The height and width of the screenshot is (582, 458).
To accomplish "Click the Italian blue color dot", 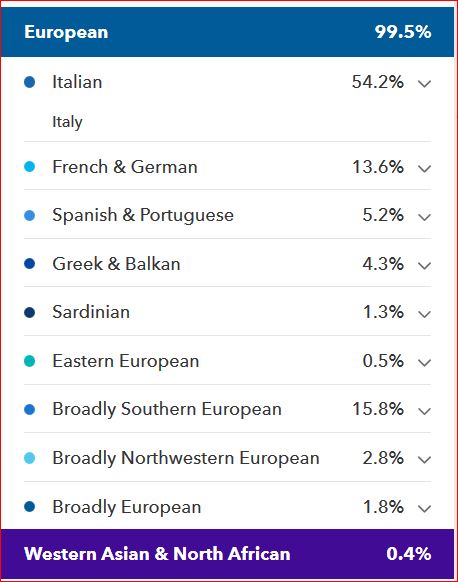I will click(x=30, y=82).
